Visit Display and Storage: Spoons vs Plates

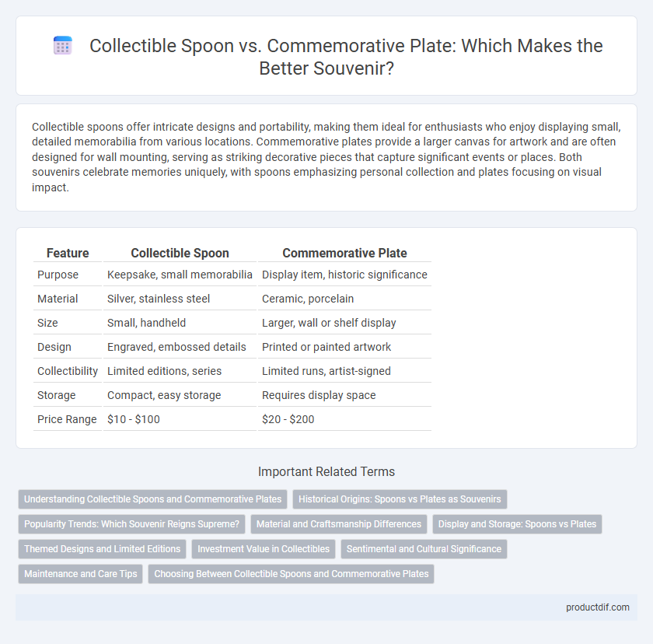point(517,524)
